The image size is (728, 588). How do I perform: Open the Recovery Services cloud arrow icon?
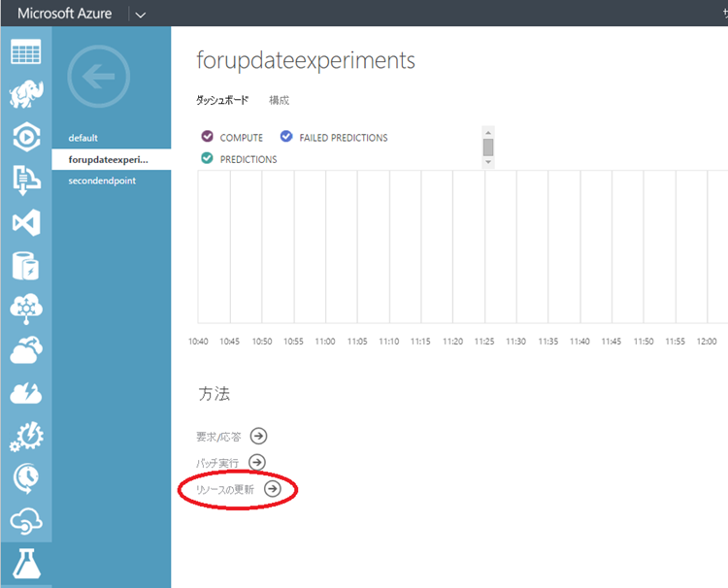tap(26, 351)
